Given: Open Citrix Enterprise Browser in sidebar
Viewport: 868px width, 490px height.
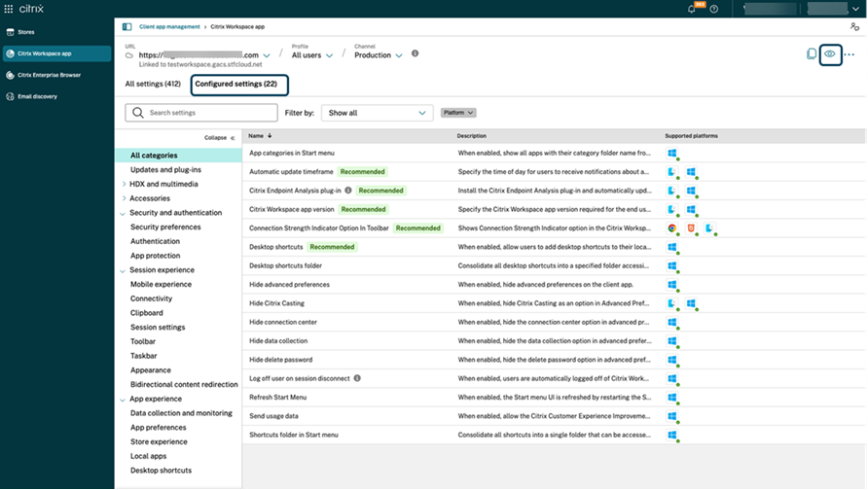Looking at the screenshot, I should point(51,75).
